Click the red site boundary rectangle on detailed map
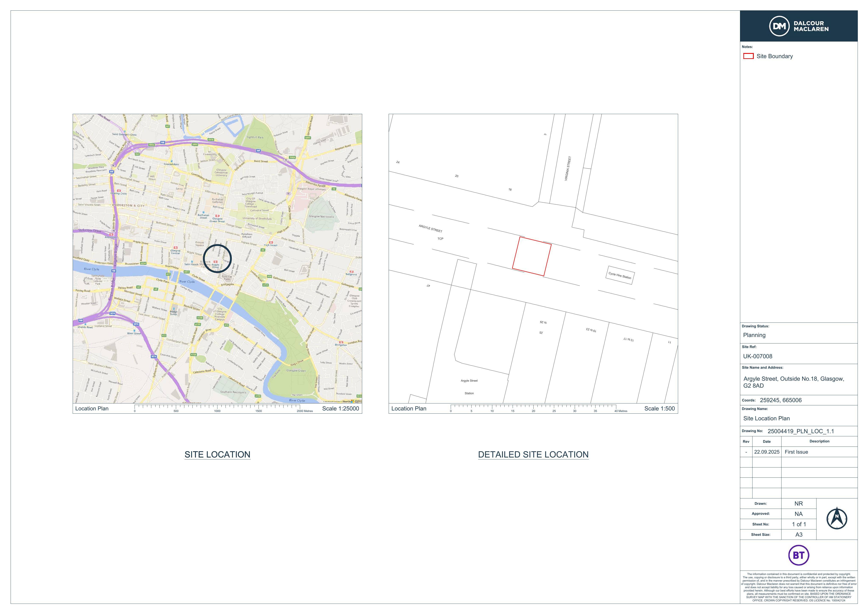This screenshot has height=614, width=868. pyautogui.click(x=531, y=256)
